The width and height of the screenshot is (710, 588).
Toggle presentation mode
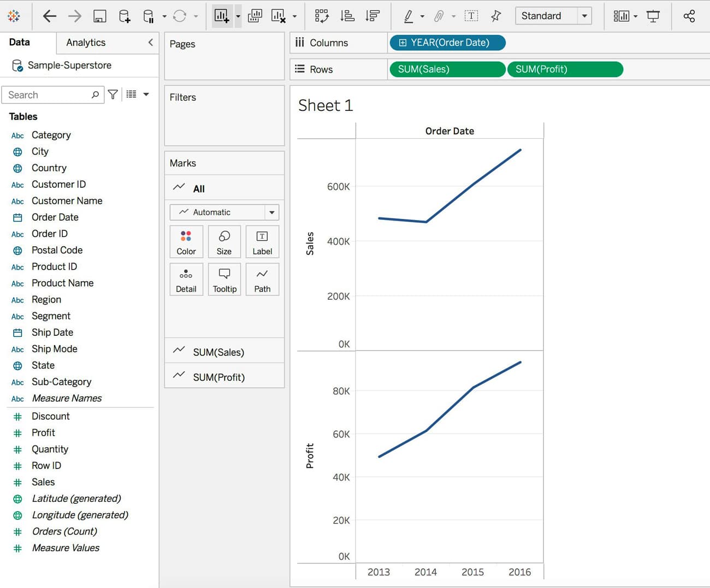click(653, 16)
